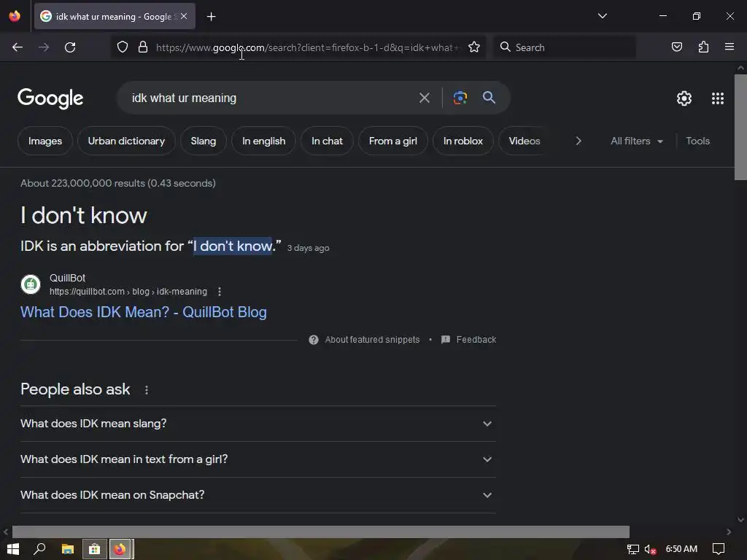This screenshot has width=747, height=560.
Task: Bookmark this page with the star icon
Action: coord(474,47)
